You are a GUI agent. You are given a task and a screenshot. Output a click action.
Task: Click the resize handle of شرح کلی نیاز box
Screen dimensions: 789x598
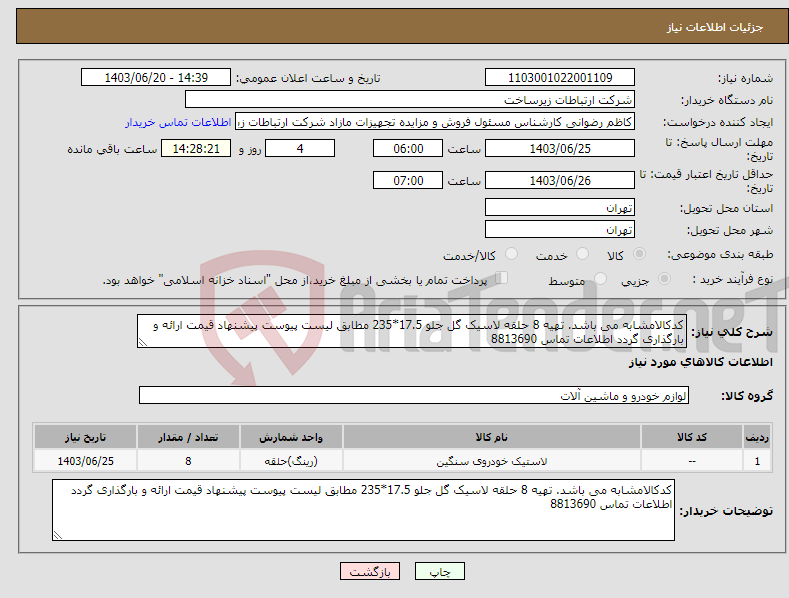[x=142, y=343]
